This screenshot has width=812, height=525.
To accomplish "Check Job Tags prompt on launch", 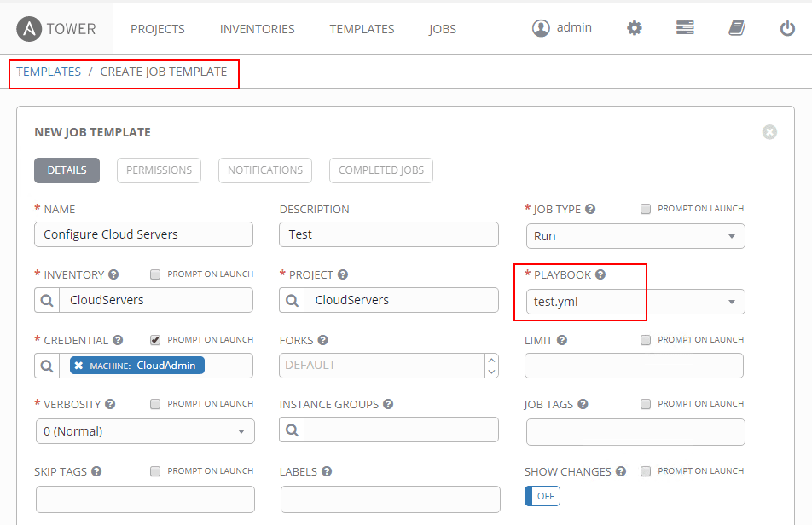I will 645,404.
